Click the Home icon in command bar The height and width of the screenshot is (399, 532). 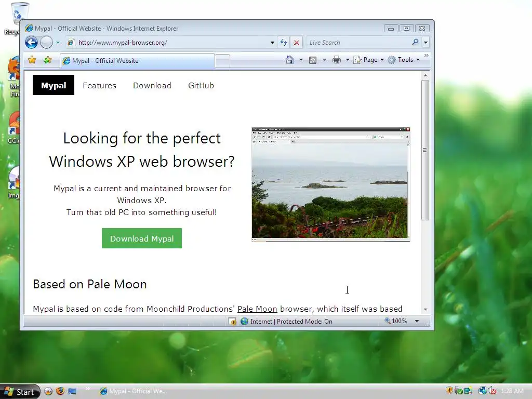[290, 60]
